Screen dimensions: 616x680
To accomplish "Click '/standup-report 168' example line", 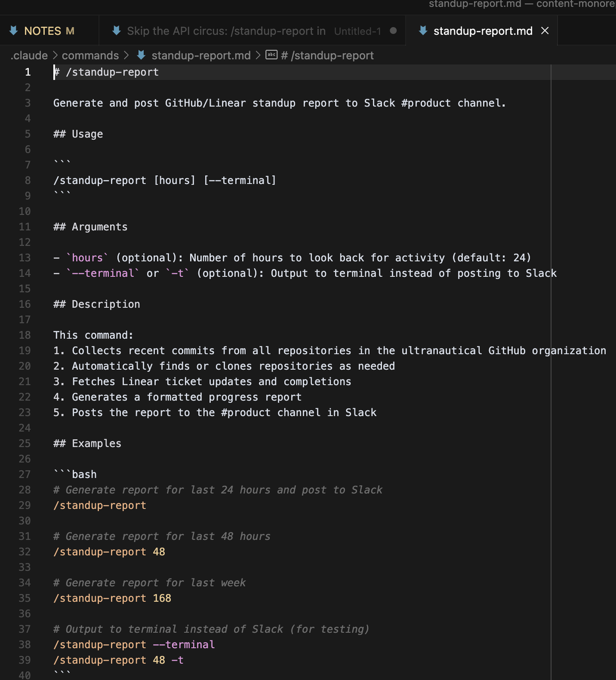I will [x=112, y=598].
